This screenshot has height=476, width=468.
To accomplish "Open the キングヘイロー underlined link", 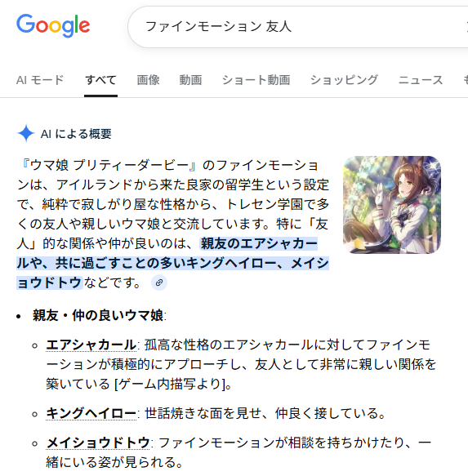I will coord(91,413).
